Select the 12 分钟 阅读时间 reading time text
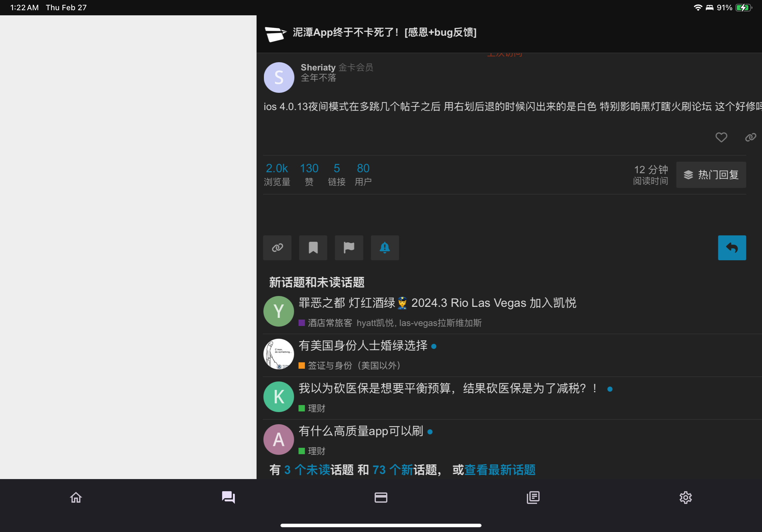Viewport: 762px width, 532px height. click(650, 175)
